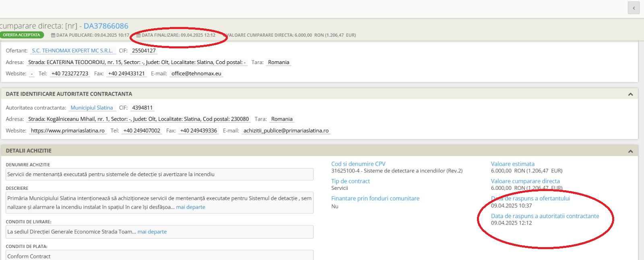
Task: Click the back arrow button at top right
Action: coord(634,8)
